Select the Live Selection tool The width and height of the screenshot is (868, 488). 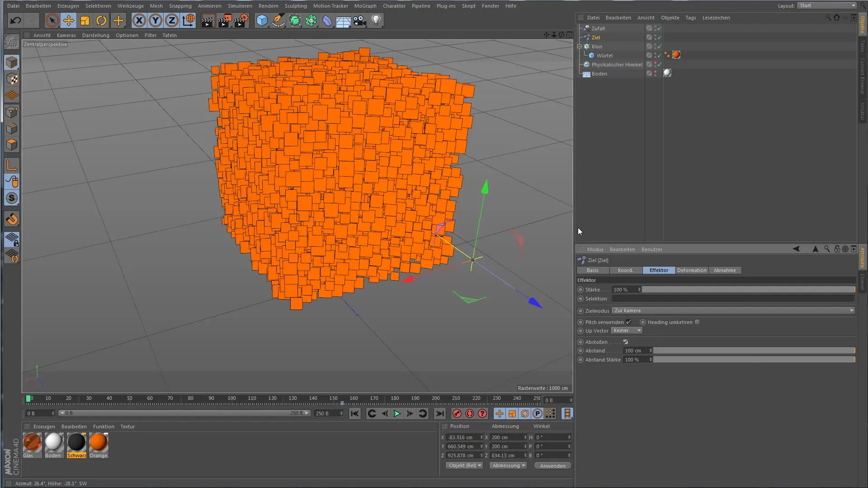tap(52, 20)
